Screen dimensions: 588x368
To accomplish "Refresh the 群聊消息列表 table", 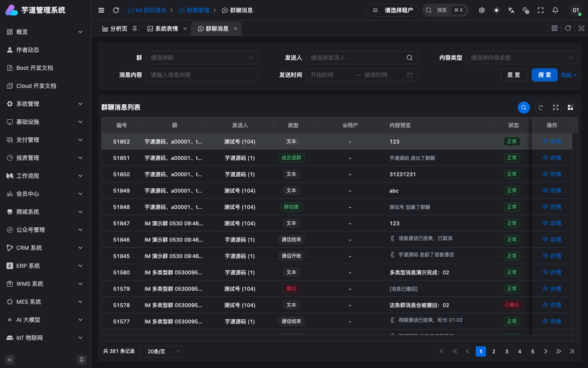I will point(541,108).
